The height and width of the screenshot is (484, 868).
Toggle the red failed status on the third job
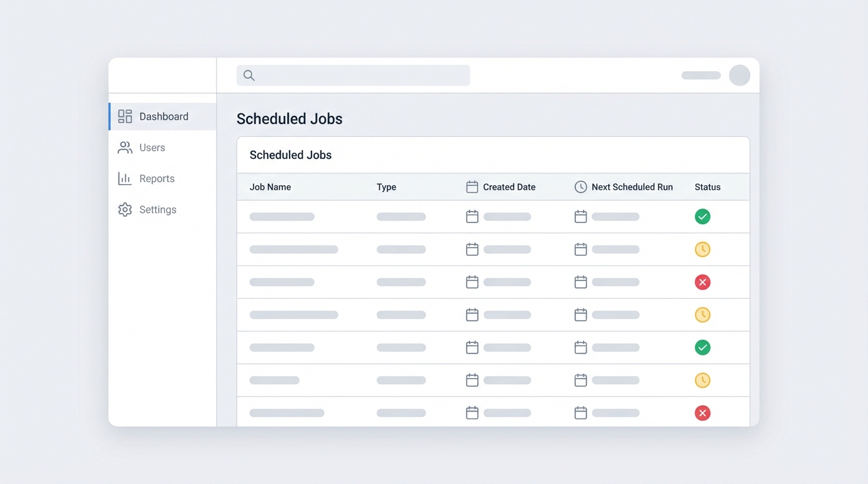pos(702,282)
